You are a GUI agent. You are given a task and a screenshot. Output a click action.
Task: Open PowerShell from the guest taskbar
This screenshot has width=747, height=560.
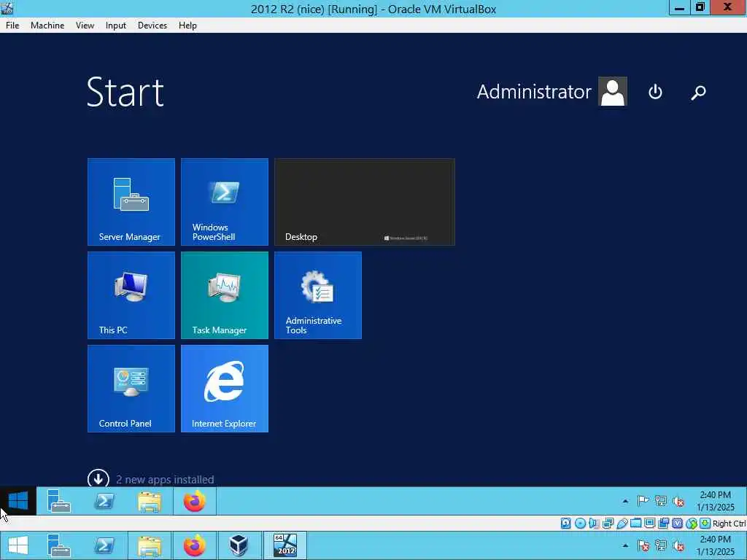tap(104, 501)
